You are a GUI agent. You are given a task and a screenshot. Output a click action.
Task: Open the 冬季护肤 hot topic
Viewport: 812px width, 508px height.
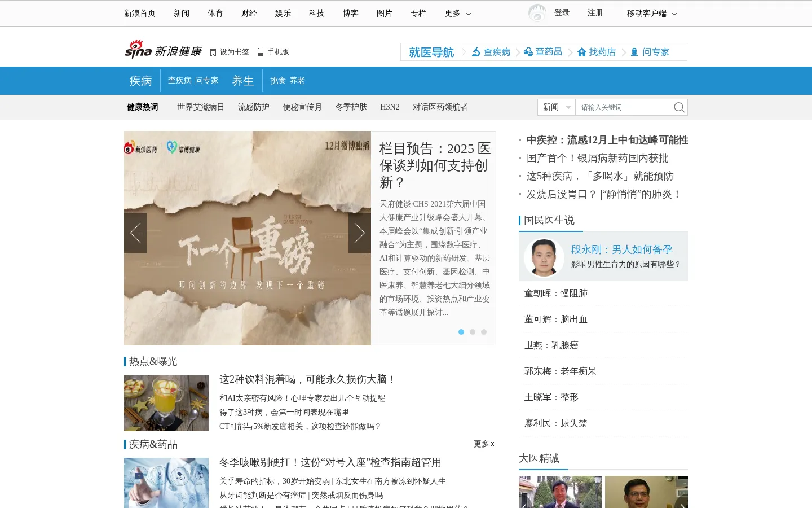click(351, 107)
